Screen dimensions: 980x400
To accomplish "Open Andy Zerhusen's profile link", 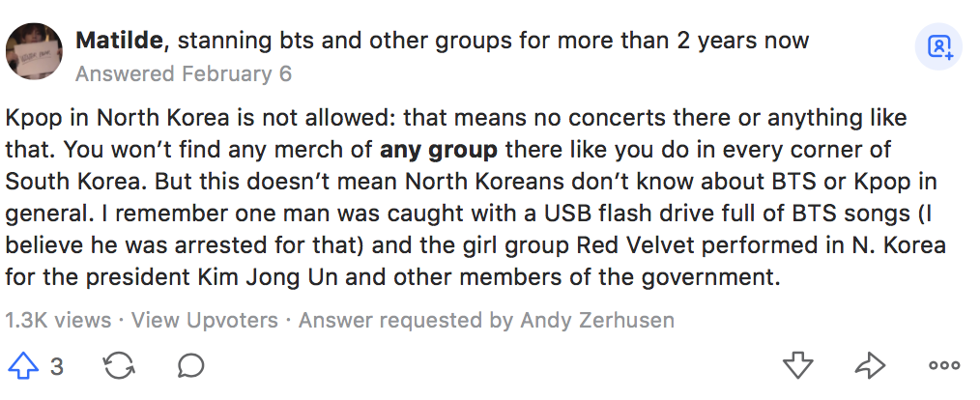I will point(597,320).
